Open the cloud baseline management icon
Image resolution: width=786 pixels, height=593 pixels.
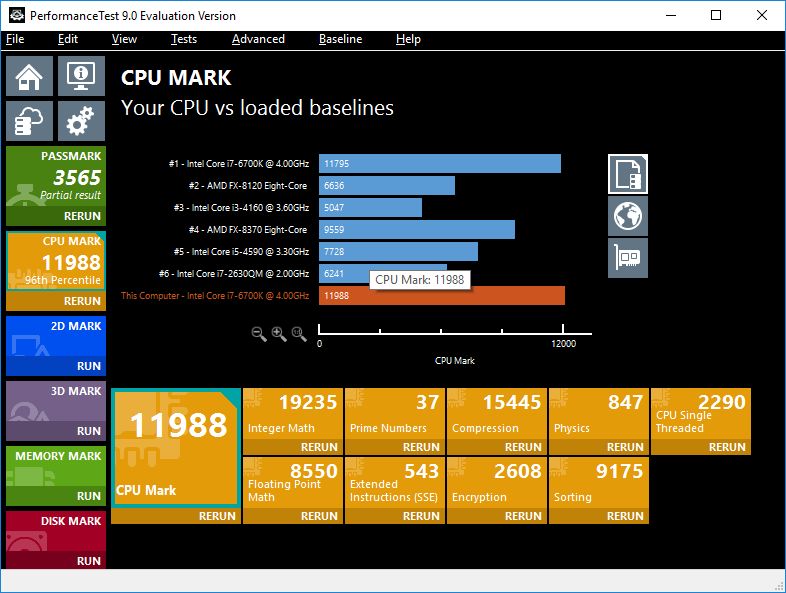(29, 121)
